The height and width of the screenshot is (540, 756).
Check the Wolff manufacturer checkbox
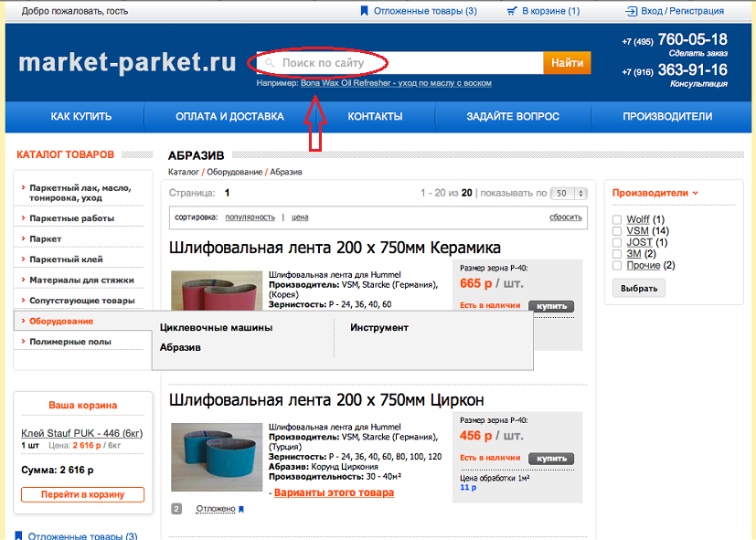pyautogui.click(x=617, y=219)
